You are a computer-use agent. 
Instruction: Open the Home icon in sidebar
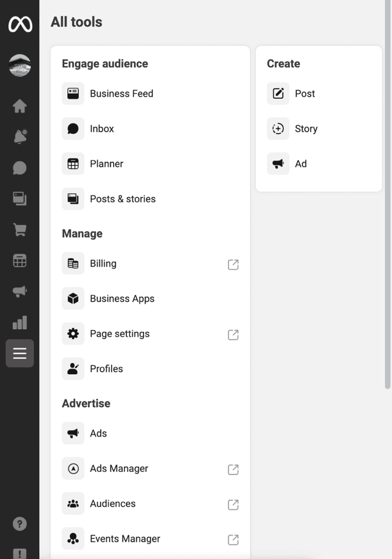20,106
